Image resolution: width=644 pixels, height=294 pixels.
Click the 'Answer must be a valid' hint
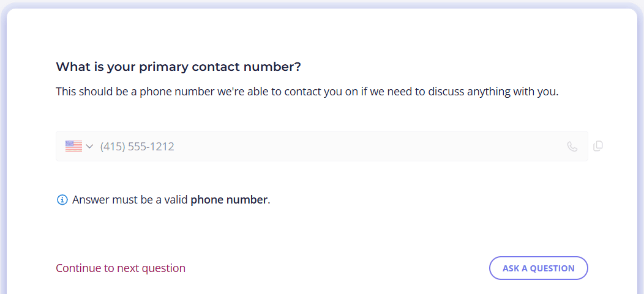click(x=130, y=200)
